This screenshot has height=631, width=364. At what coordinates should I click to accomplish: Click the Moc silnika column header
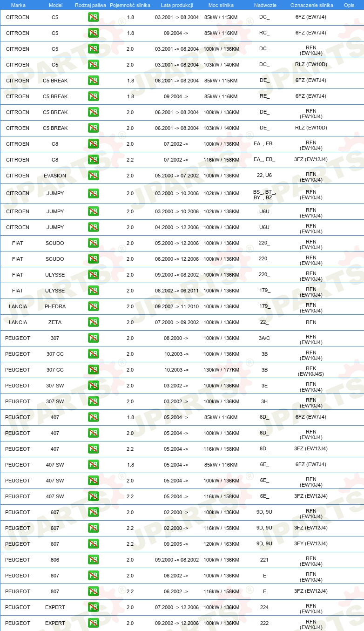221,5
